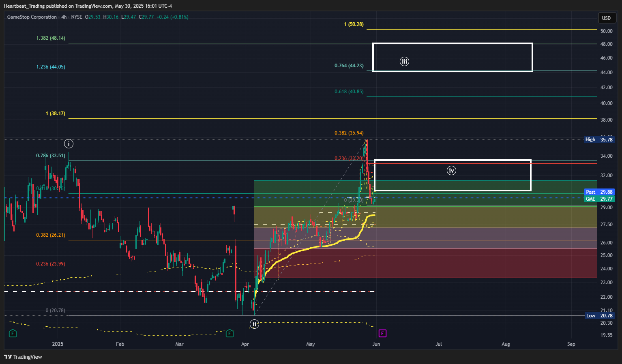
Task: Select the 0 (20.78) Fibonacci label
Action: click(56, 310)
